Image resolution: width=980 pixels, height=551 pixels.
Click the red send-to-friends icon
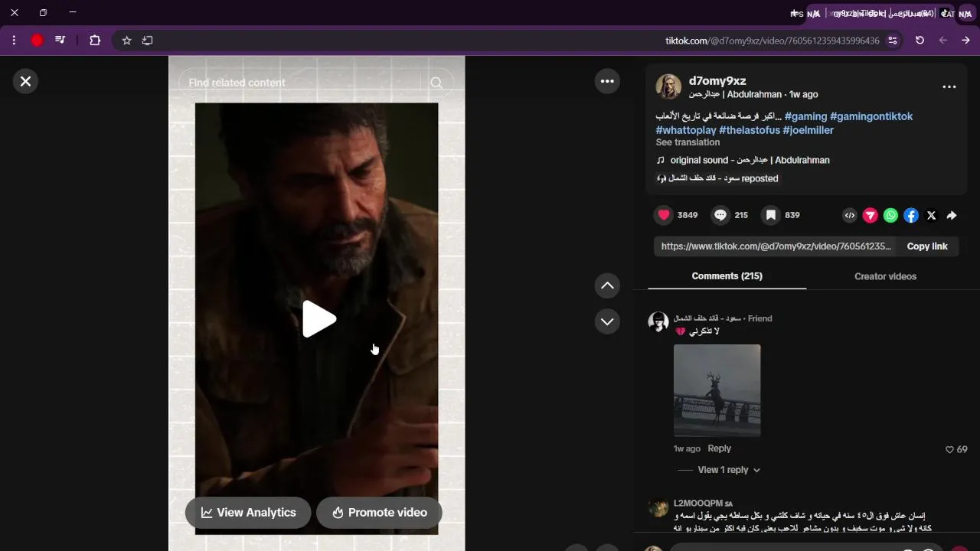871,216
